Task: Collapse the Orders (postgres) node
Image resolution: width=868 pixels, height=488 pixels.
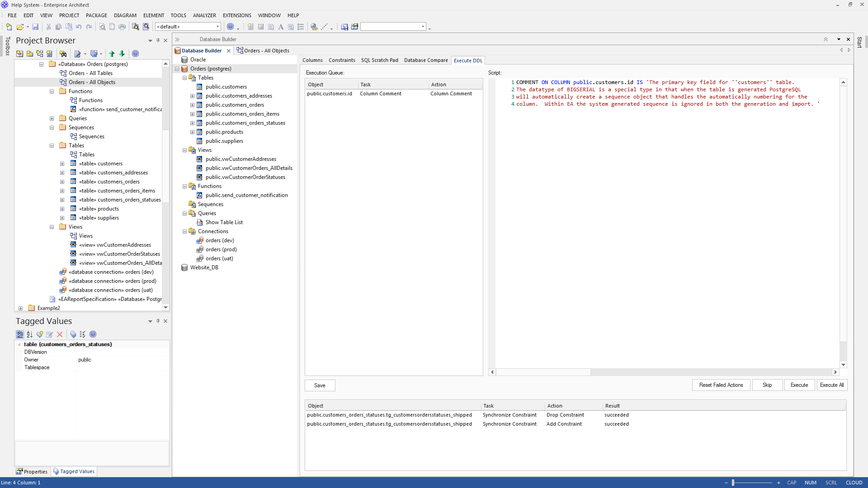Action: click(x=177, y=69)
